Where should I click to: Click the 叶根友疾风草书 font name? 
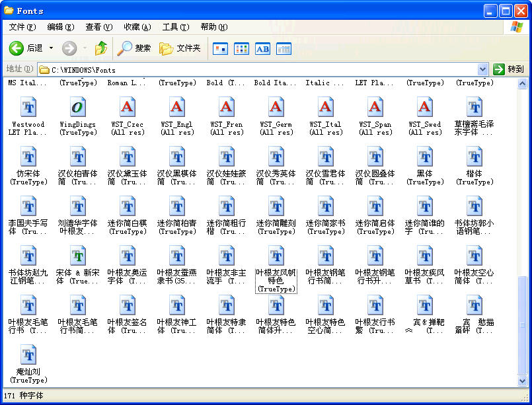click(x=425, y=277)
